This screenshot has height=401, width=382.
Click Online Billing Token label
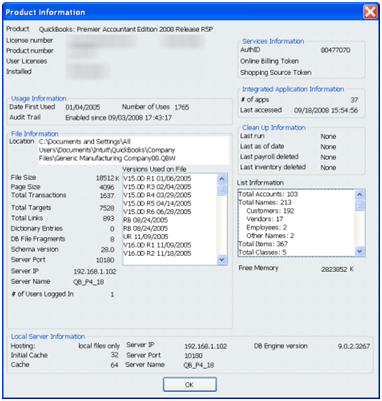pos(269,61)
